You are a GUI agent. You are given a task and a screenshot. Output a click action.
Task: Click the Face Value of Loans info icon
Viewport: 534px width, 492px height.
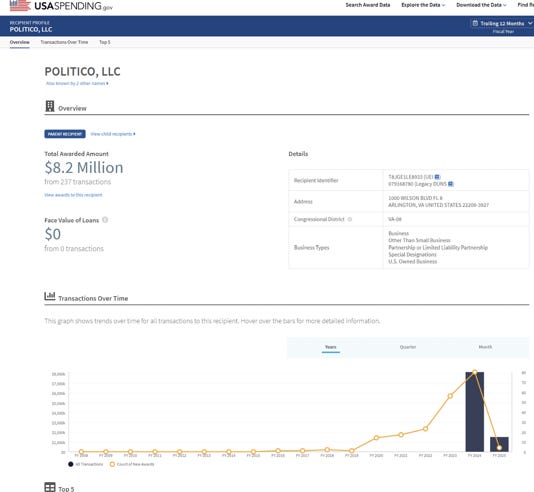(105, 220)
